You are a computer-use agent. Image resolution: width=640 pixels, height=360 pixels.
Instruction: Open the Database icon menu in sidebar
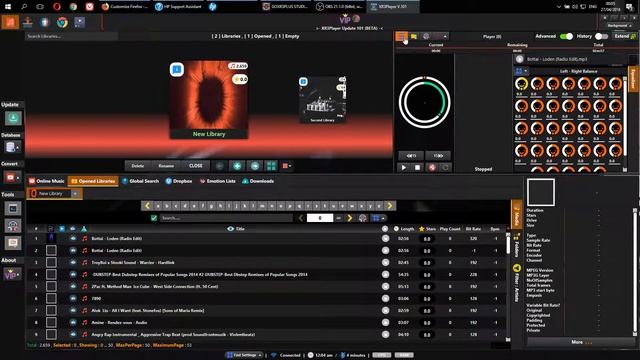(13, 147)
